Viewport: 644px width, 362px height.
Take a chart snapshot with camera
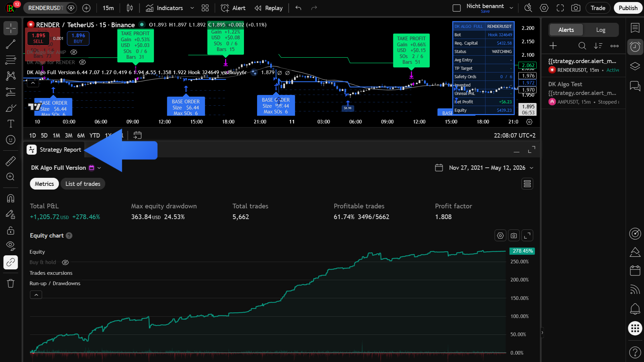pos(576,8)
